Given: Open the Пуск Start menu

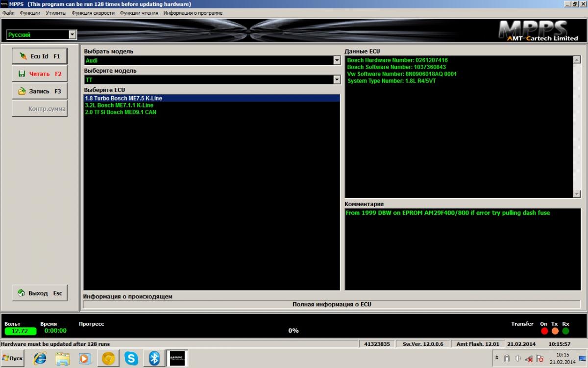Looking at the screenshot, I should [12, 358].
